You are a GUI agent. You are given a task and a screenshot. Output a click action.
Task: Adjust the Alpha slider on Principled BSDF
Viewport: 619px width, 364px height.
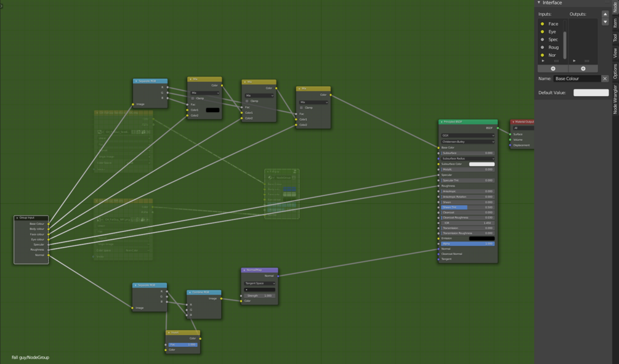(468, 243)
